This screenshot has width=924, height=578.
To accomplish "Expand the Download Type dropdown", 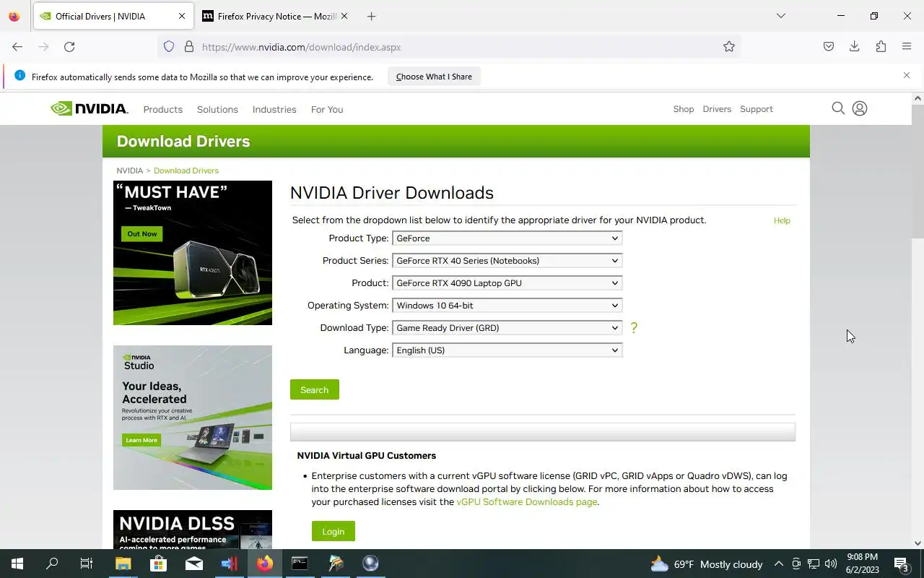I will [x=507, y=328].
